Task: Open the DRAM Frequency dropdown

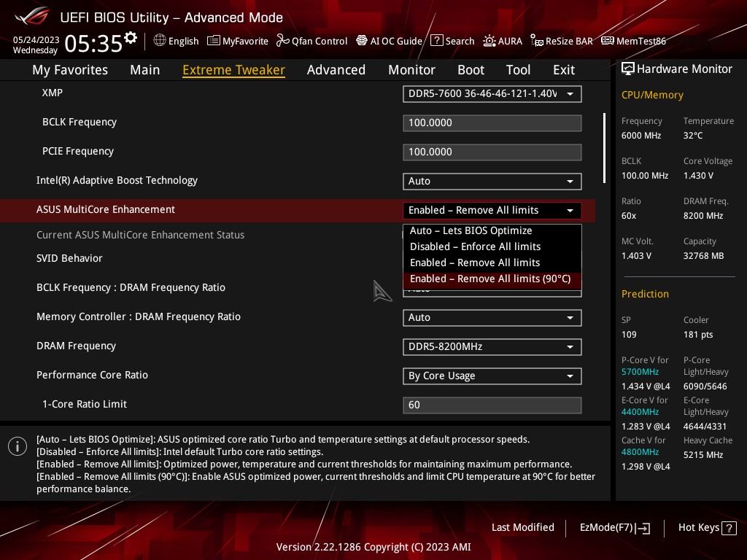Action: click(492, 346)
